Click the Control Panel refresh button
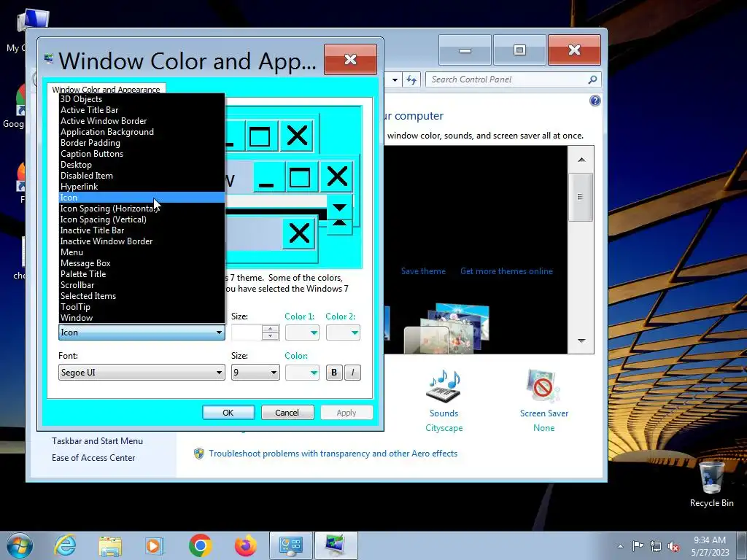747x560 pixels. coord(411,79)
